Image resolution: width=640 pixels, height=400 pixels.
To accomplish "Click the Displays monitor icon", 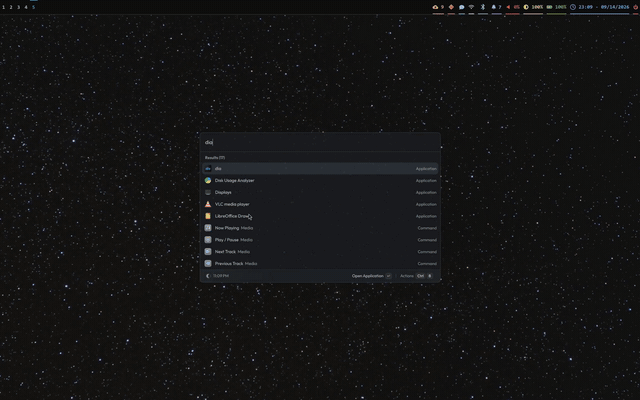I will (208, 192).
